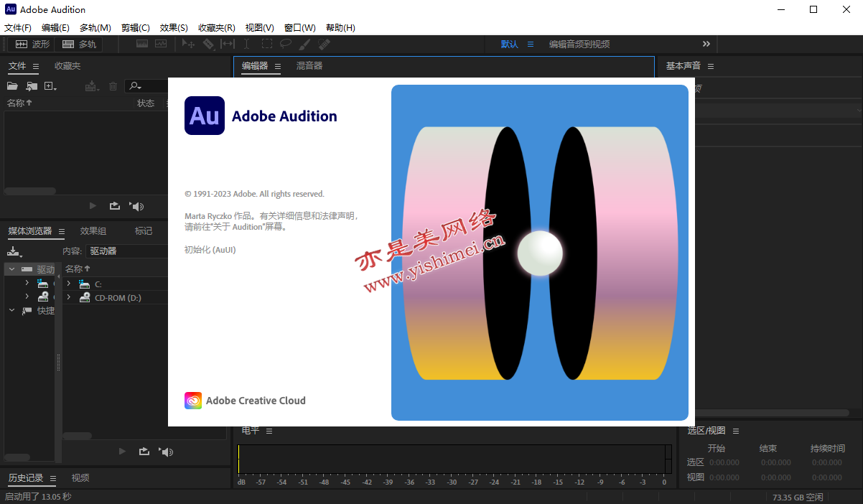This screenshot has height=504, width=863.
Task: Collapse the 驱动 tree node
Action: [x=11, y=269]
